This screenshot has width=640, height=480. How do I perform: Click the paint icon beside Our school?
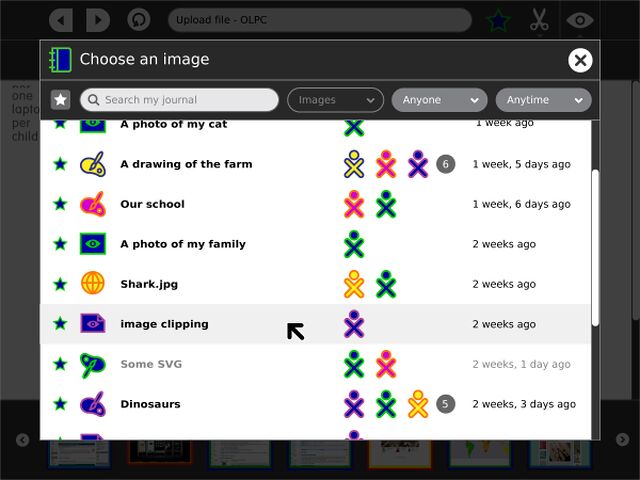tap(93, 204)
